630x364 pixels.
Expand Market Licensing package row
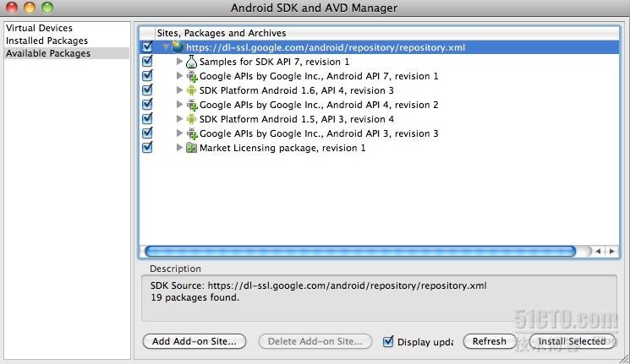click(179, 148)
